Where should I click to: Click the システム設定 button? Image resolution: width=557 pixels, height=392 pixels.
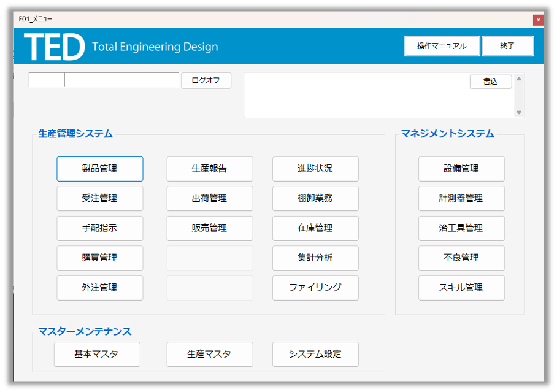coord(315,354)
